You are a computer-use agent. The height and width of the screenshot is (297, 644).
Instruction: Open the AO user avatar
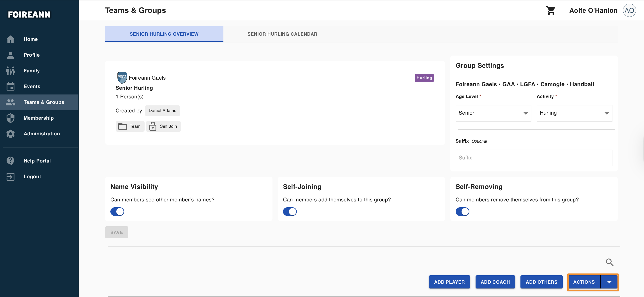[629, 10]
